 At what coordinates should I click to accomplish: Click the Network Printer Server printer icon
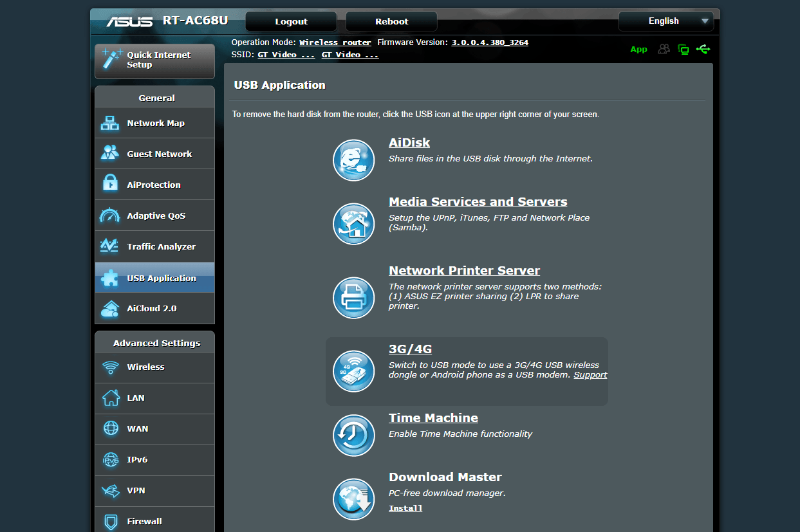pyautogui.click(x=354, y=298)
